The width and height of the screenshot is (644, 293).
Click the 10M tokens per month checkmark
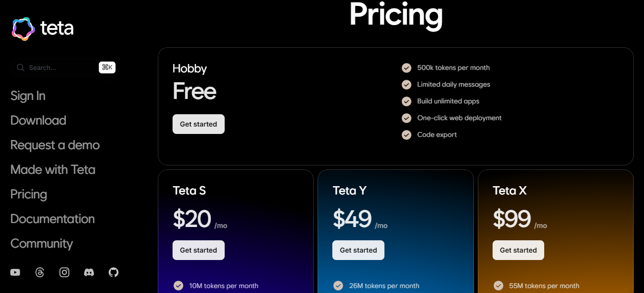coord(178,286)
